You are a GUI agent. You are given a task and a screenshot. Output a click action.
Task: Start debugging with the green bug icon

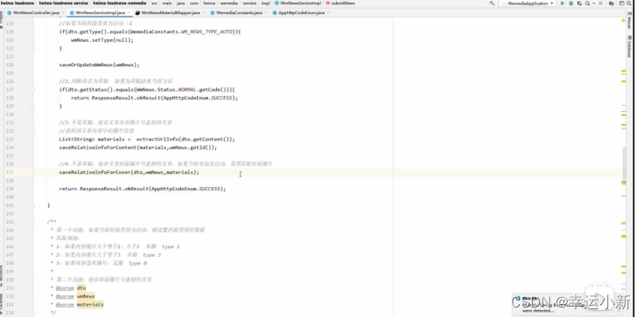pos(570,3)
